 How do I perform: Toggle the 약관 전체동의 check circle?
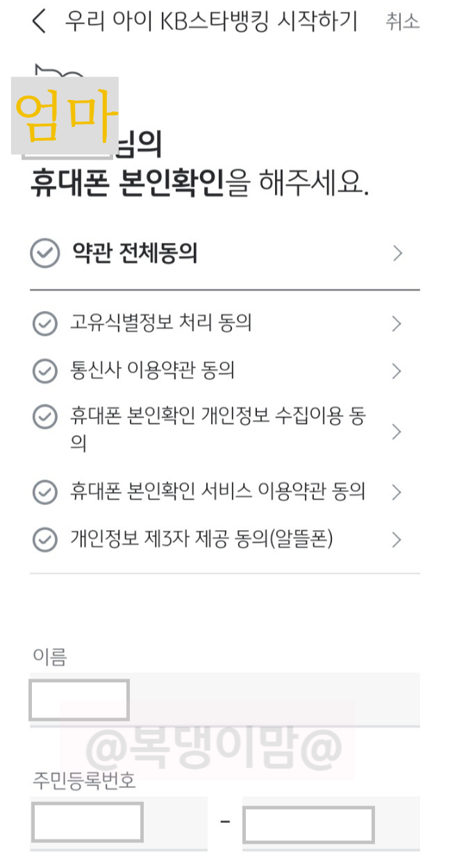[x=45, y=253]
